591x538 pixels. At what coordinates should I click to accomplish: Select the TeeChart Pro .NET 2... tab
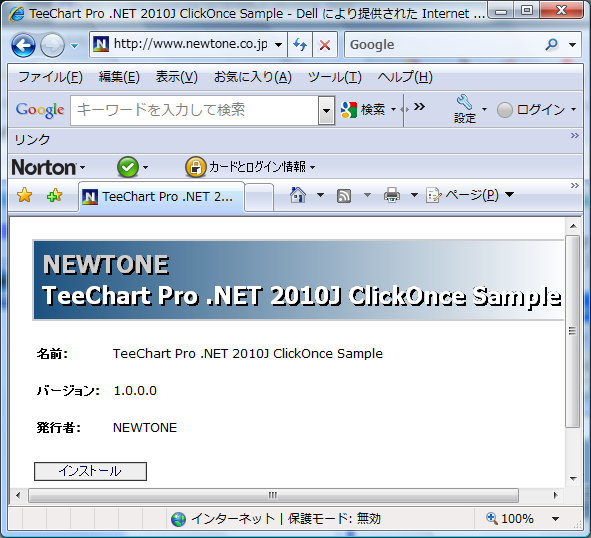pos(162,196)
